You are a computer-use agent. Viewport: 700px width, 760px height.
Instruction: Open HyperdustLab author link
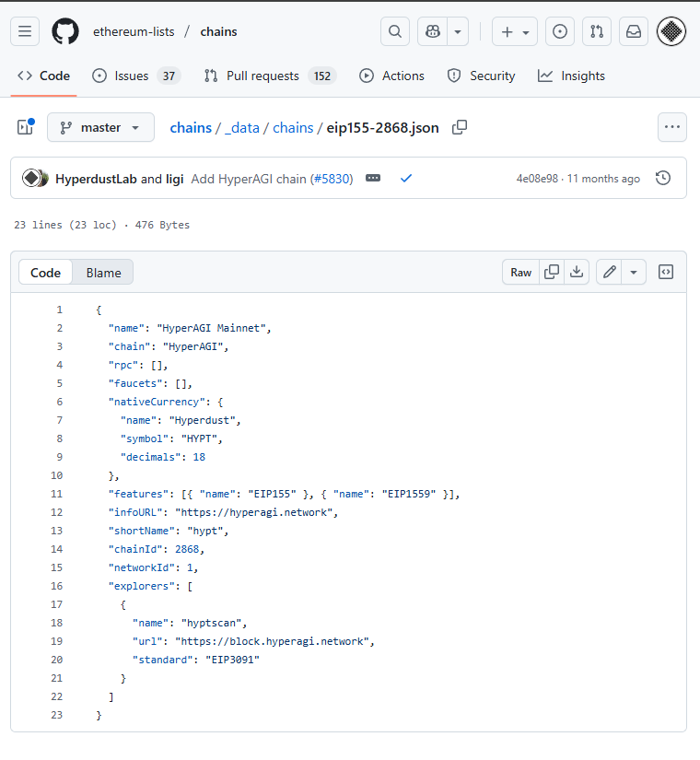(x=96, y=179)
